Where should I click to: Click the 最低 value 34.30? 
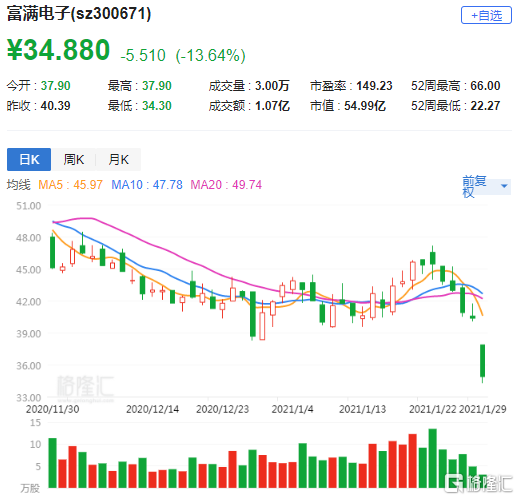pyautogui.click(x=157, y=106)
